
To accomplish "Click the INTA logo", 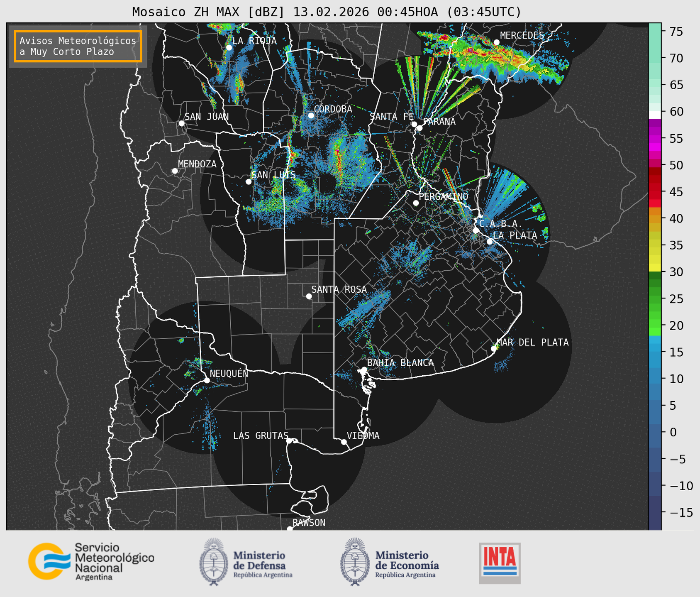I will point(500,563).
